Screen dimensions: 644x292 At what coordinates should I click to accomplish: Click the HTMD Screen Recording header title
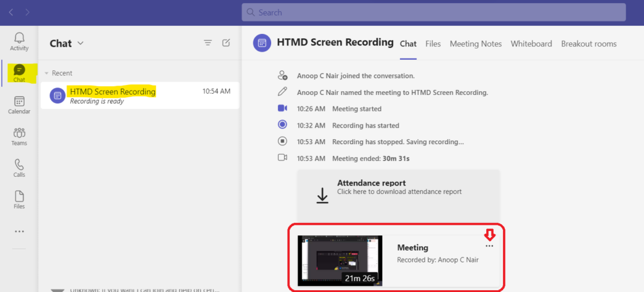tap(335, 42)
